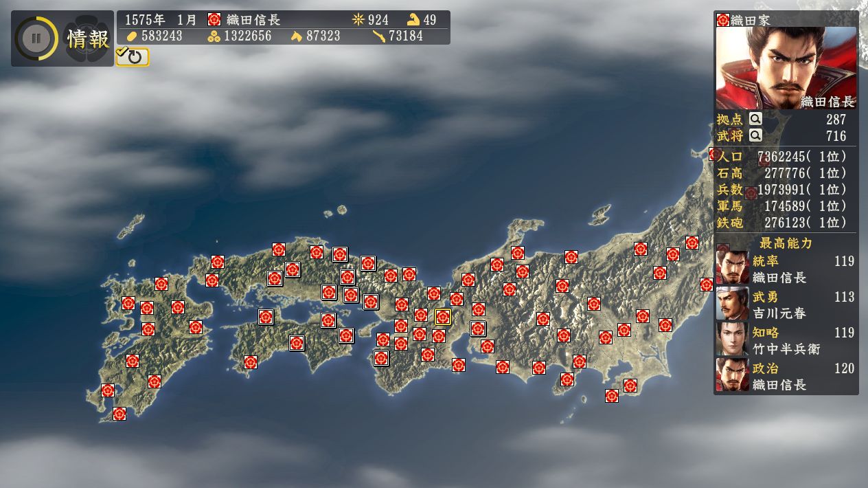Click the provisions amount 1322656

click(247, 36)
